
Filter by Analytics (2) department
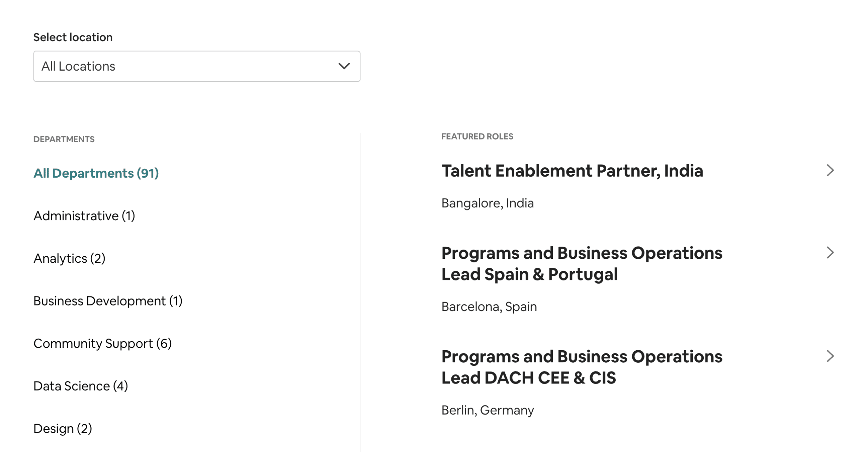tap(69, 258)
